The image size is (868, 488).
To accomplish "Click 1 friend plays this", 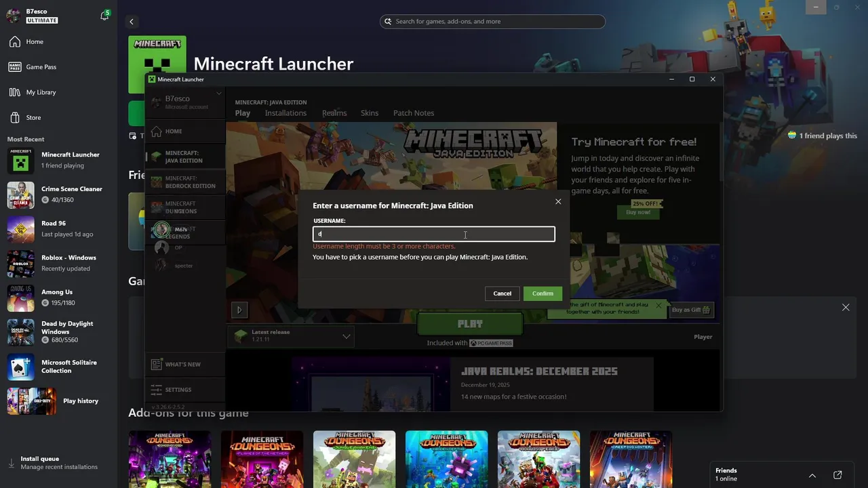I will tap(823, 136).
